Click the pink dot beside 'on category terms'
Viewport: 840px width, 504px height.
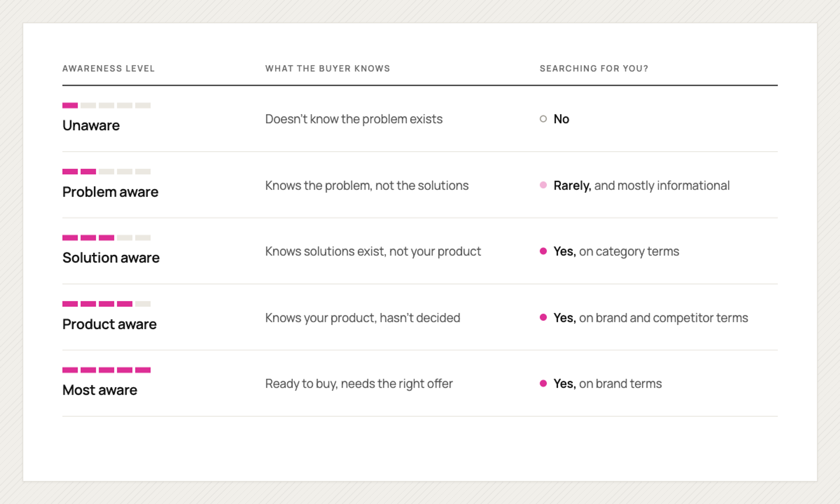point(543,251)
